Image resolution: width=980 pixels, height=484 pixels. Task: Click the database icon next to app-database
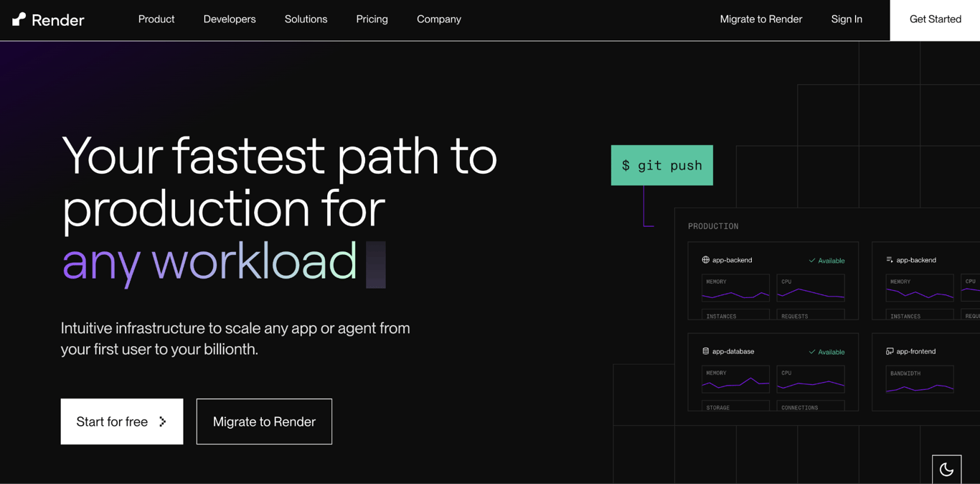705,351
